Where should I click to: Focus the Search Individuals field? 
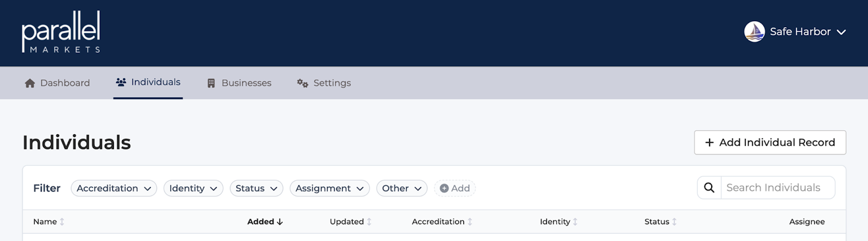(x=776, y=188)
